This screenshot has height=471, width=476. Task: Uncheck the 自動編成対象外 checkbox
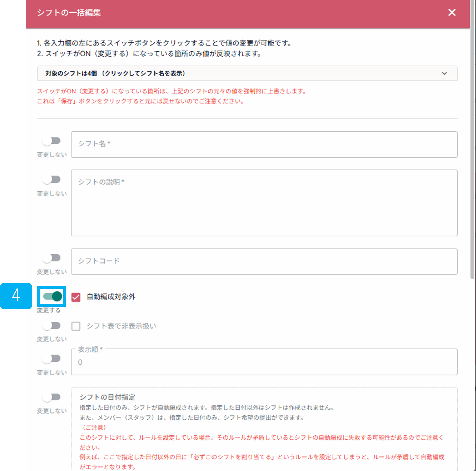tap(76, 297)
